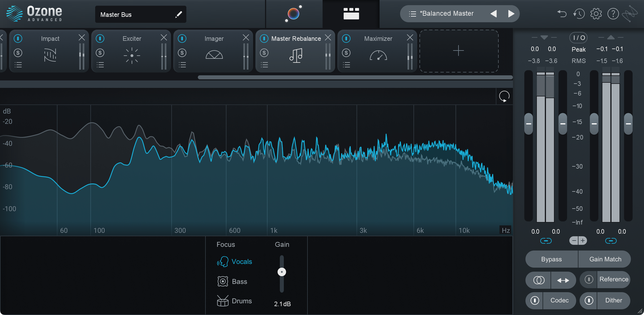Toggle the Exciter module power button
Screen dimensions: 644x315
tap(100, 38)
